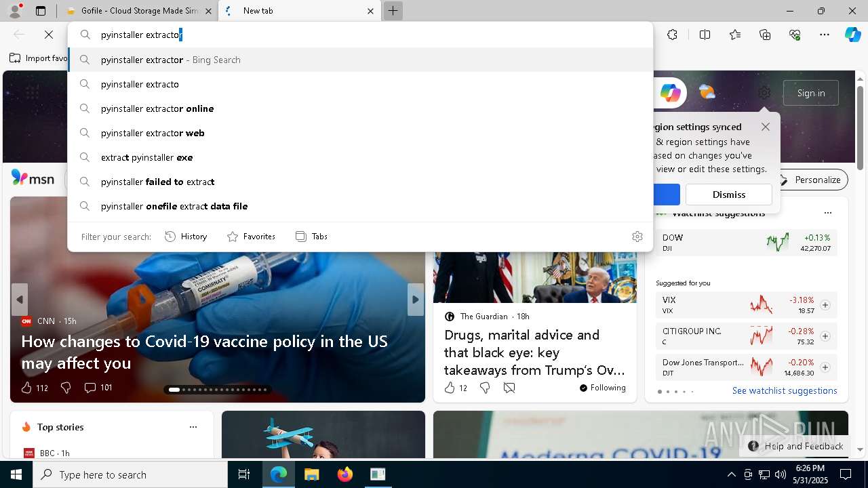Image resolution: width=868 pixels, height=488 pixels.
Task: Choose 'pyinstaller onefile extract data file' suggestion
Action: 360,206
